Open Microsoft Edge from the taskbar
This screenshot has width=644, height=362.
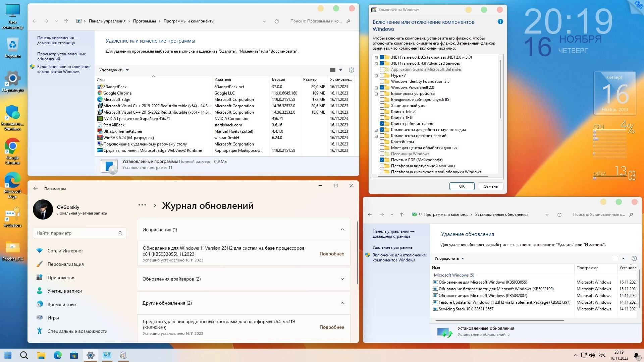(58, 355)
